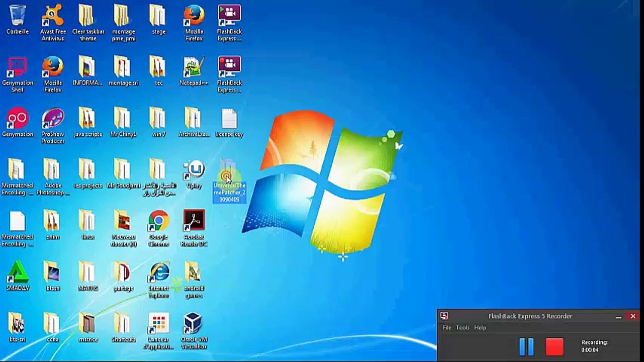Pause the FlashBack recording
The image size is (644, 362).
[526, 346]
